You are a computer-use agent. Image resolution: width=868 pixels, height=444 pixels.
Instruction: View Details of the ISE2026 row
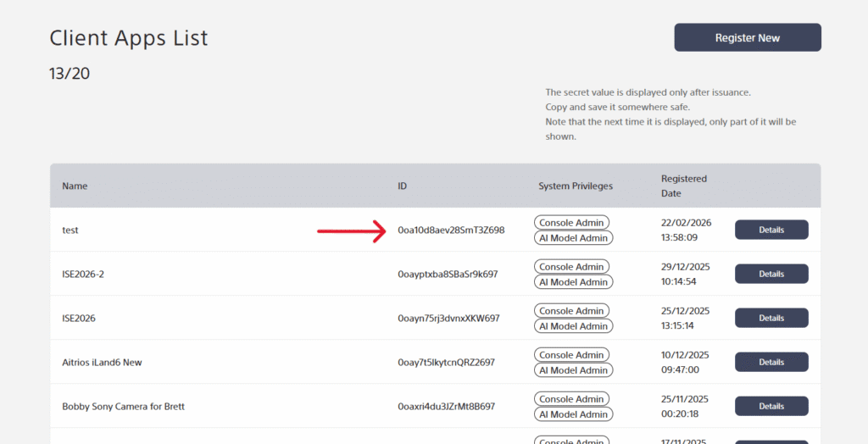pos(771,318)
